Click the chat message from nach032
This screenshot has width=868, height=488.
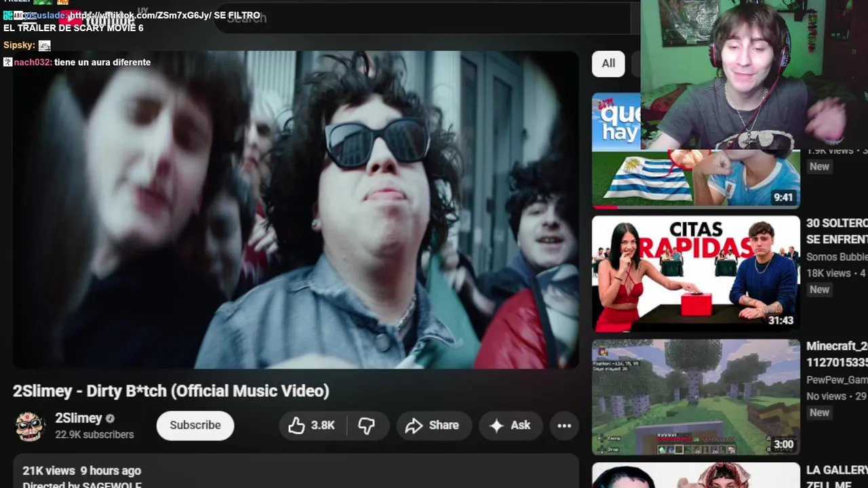pos(77,62)
